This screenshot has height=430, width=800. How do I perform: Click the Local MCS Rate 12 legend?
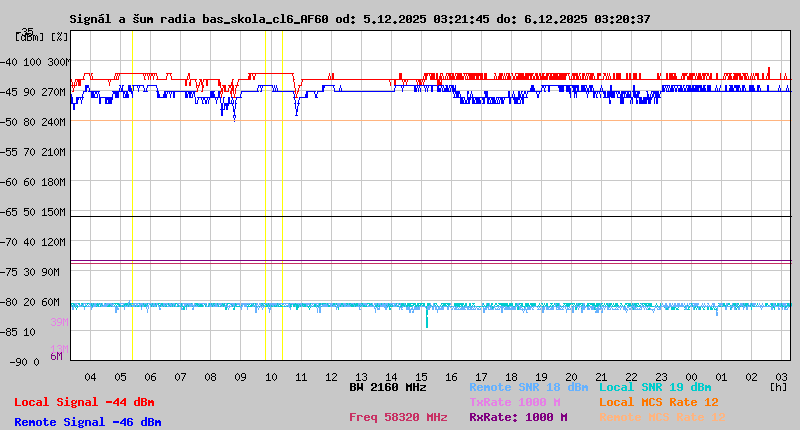[x=658, y=402]
